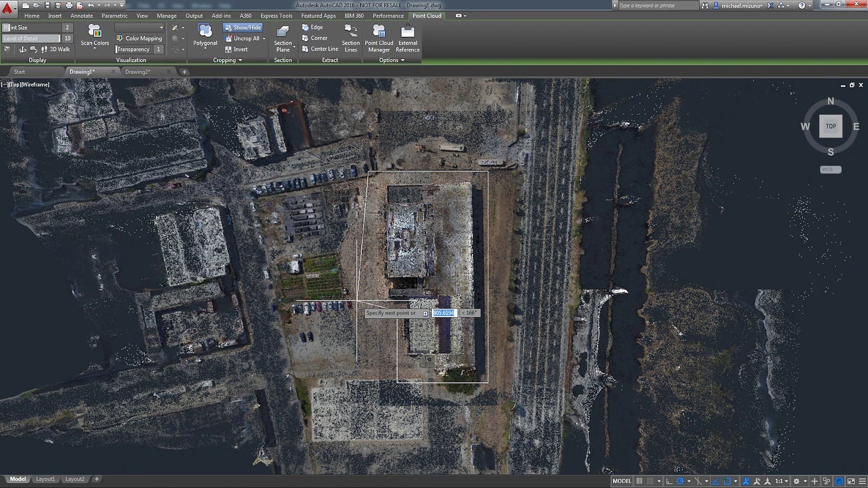Screen dimensions: 868x488
Task: Adjust the Level of Detail slider
Action: (x=31, y=38)
